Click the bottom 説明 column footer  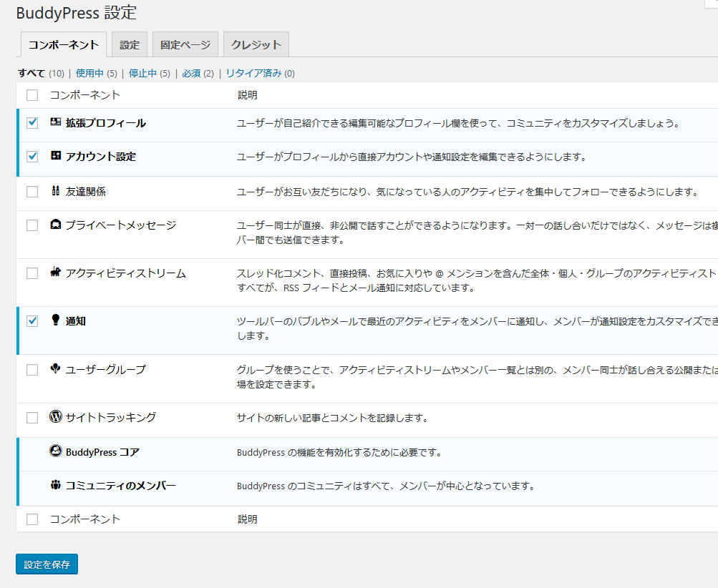click(247, 519)
